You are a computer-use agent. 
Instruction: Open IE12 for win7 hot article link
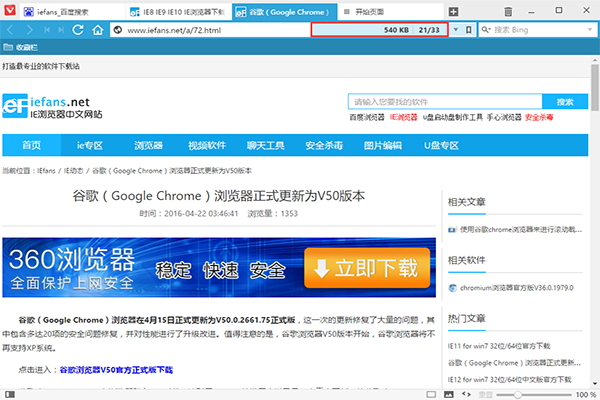(509, 379)
